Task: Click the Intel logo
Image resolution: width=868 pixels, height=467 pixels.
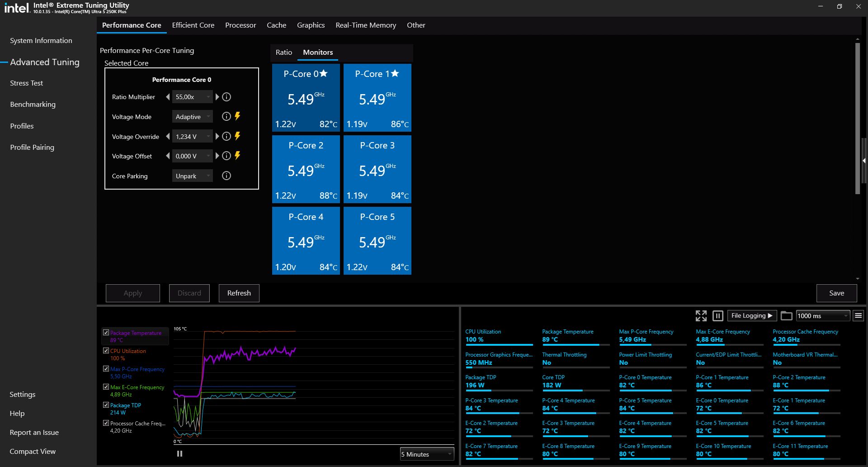Action: [x=17, y=7]
